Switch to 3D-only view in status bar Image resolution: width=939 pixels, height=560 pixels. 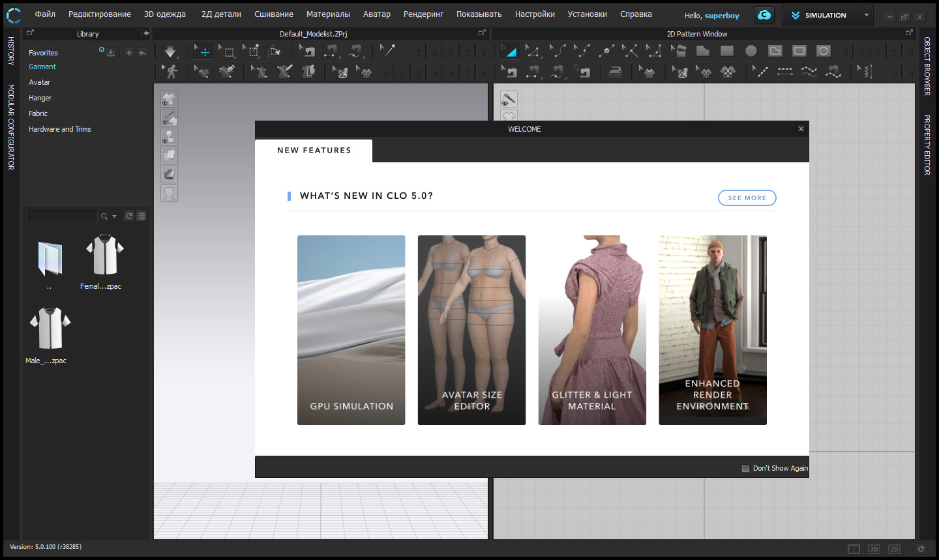874,549
